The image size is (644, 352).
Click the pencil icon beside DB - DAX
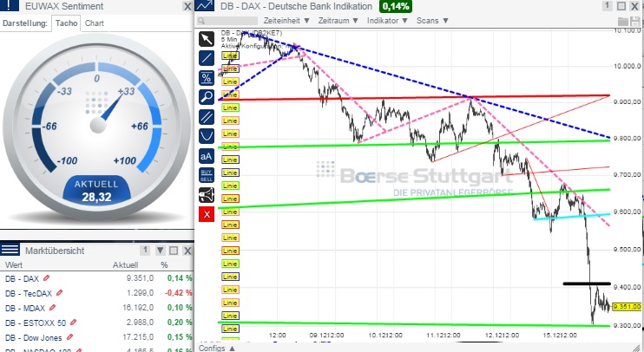pyautogui.click(x=46, y=278)
